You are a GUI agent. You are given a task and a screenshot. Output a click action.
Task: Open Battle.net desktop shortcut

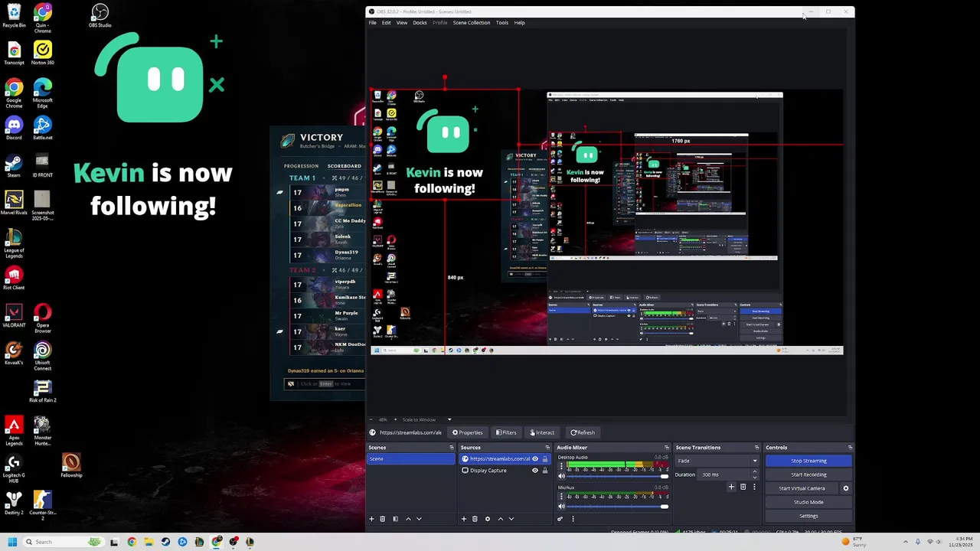click(42, 129)
